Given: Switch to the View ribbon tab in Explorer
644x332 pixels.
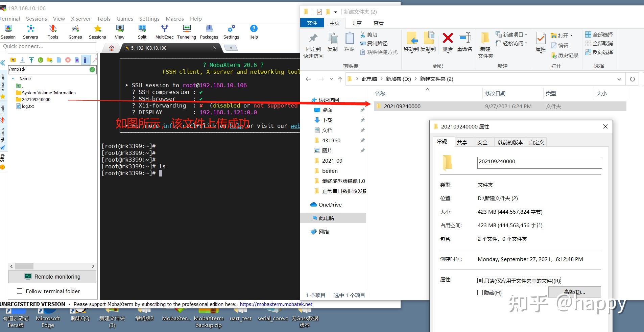Looking at the screenshot, I should coord(378,23).
